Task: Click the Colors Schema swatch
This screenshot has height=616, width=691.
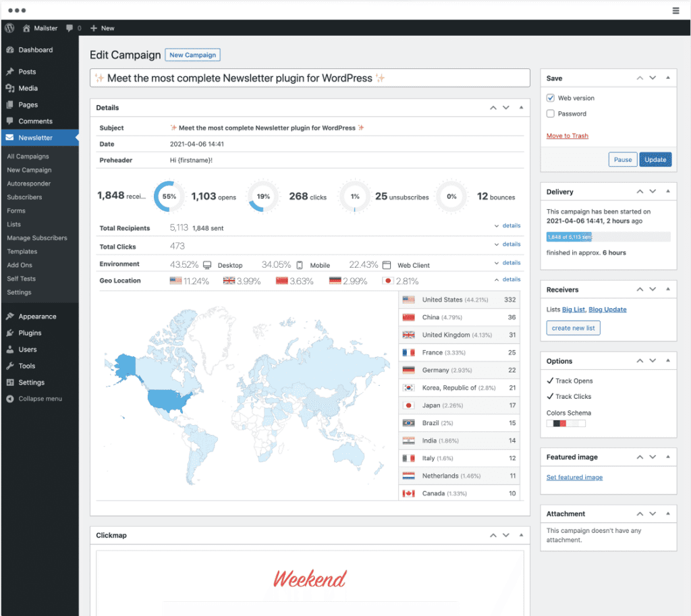Action: [566, 424]
